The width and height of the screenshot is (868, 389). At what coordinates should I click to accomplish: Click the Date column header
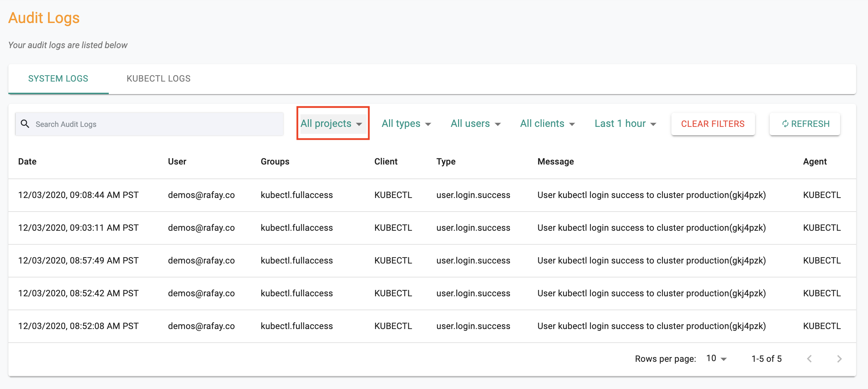pos(27,161)
